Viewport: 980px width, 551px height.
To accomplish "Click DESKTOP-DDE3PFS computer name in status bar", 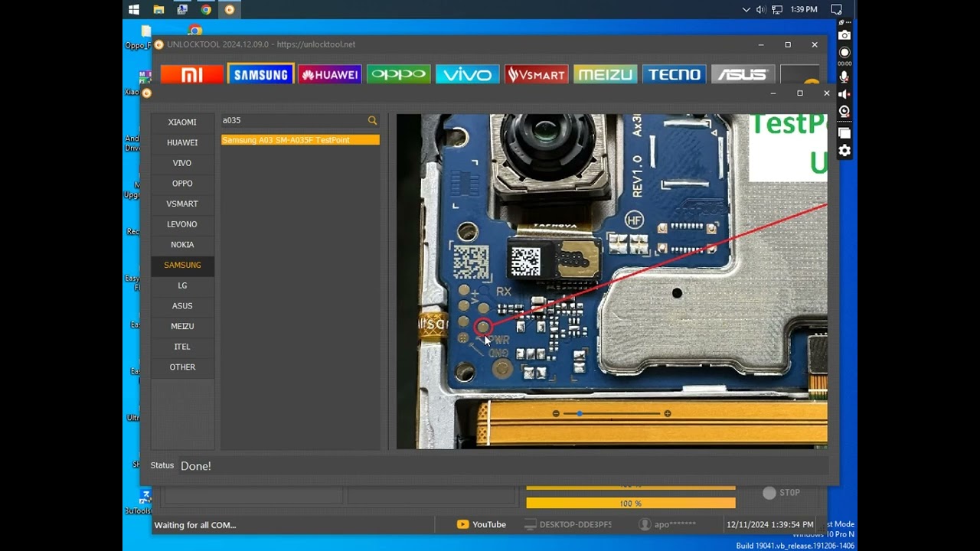I will pyautogui.click(x=568, y=524).
